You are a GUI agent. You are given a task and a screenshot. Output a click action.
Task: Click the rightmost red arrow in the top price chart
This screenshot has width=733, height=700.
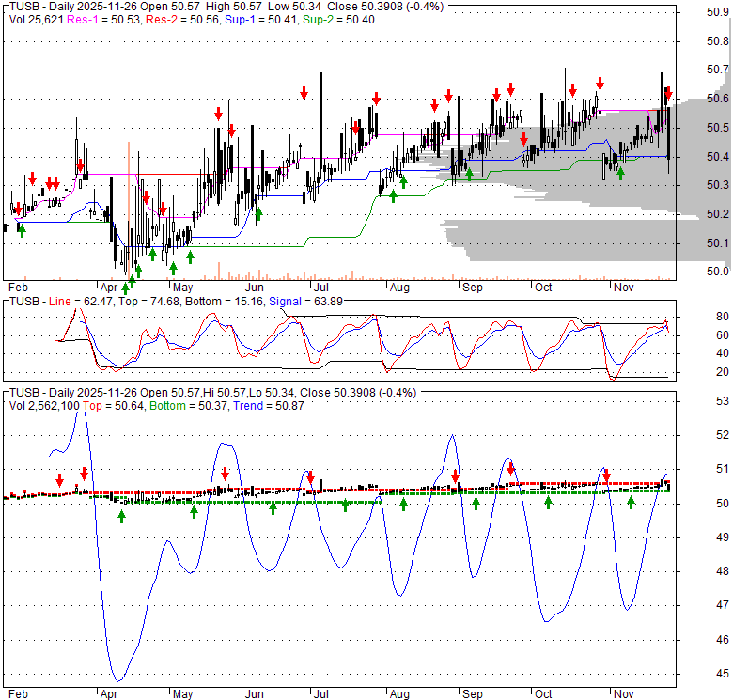[x=668, y=92]
